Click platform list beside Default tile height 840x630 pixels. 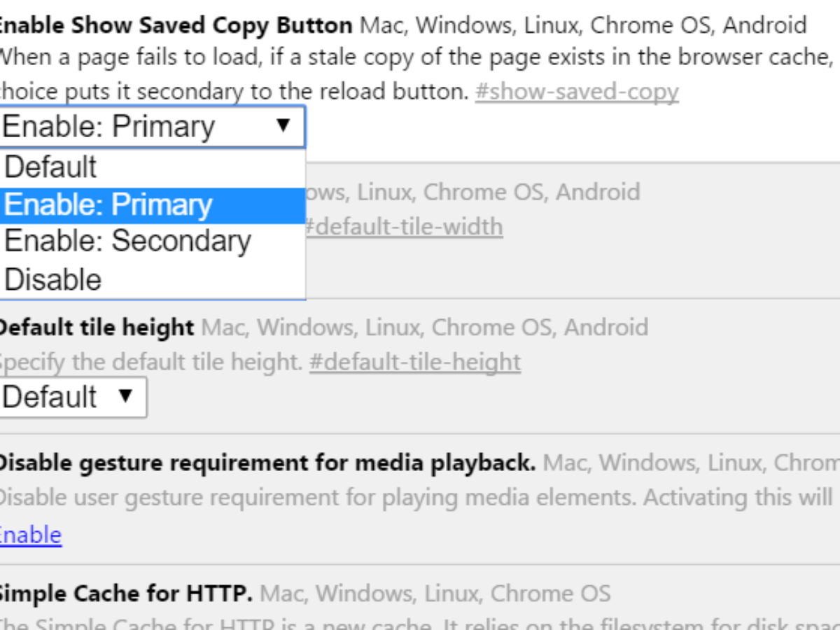[x=424, y=327]
